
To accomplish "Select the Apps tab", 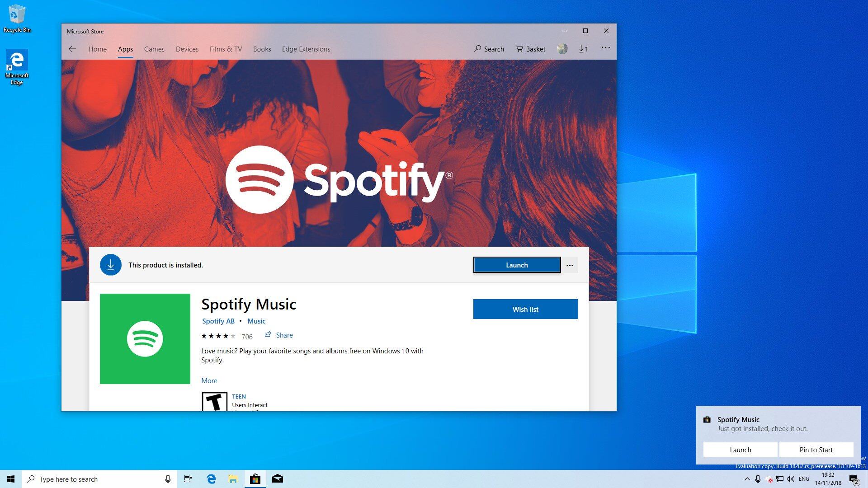I will pos(125,49).
